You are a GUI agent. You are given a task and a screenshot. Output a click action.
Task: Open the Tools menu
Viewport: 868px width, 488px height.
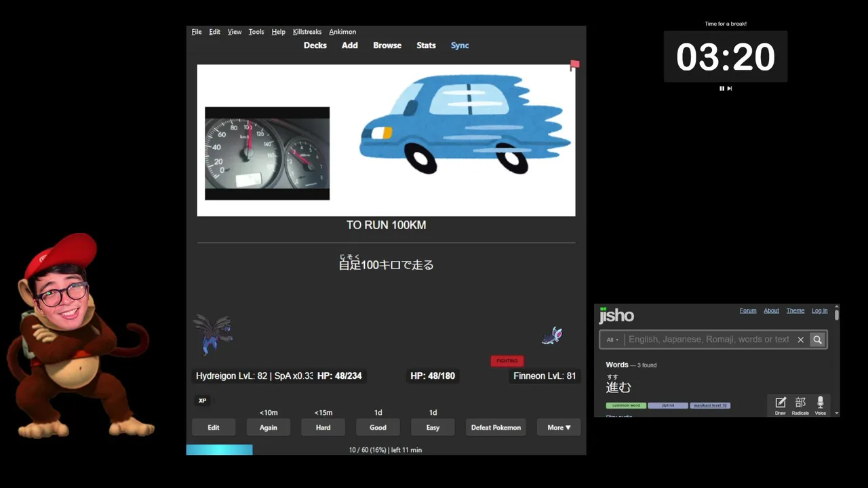[256, 32]
